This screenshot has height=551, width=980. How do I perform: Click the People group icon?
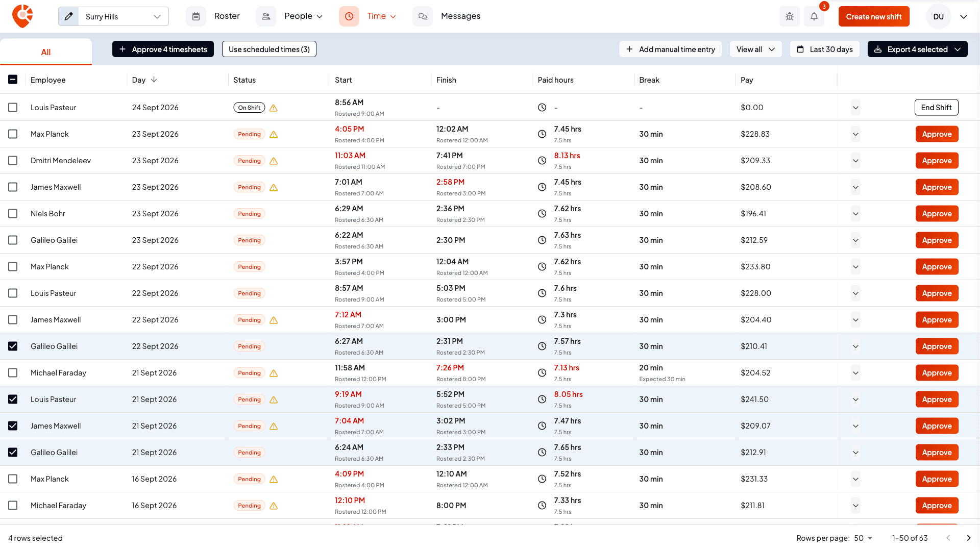coord(266,16)
